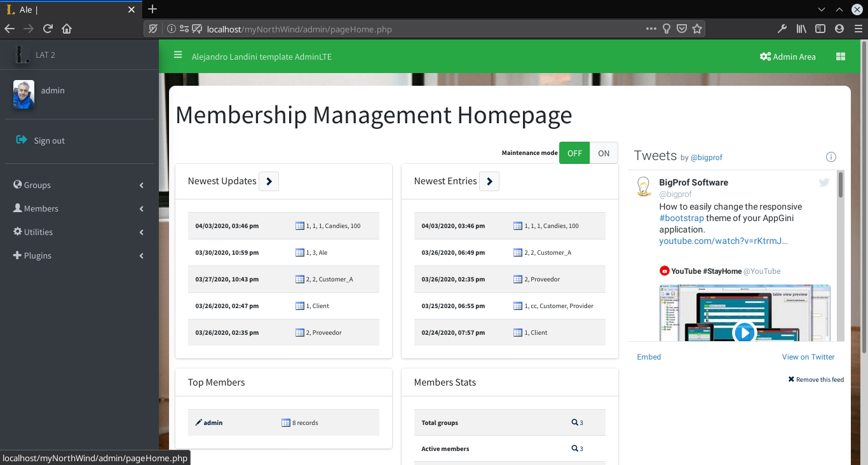Image resolution: width=868 pixels, height=465 pixels.
Task: Select the 'Ale |' browser tab
Action: [x=71, y=10]
